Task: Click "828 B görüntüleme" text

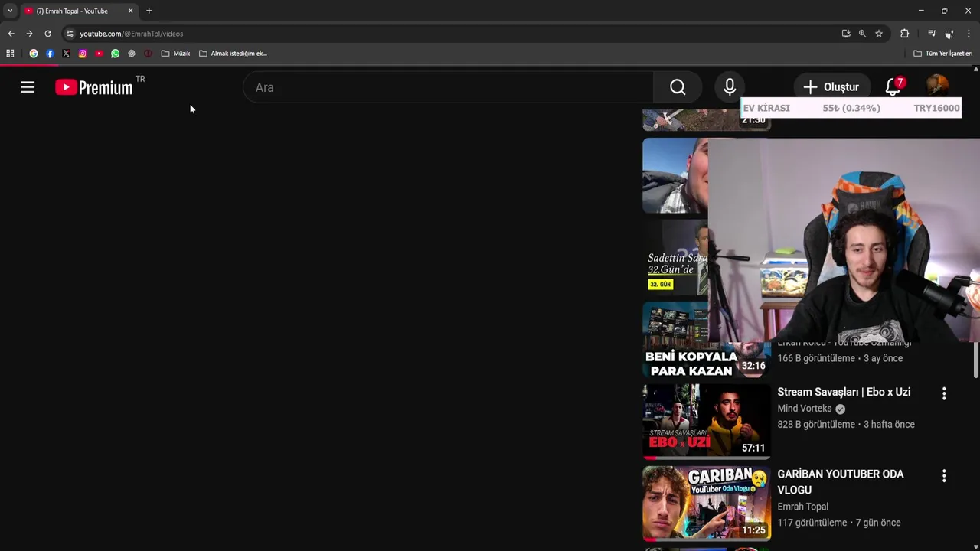Action: [x=816, y=424]
